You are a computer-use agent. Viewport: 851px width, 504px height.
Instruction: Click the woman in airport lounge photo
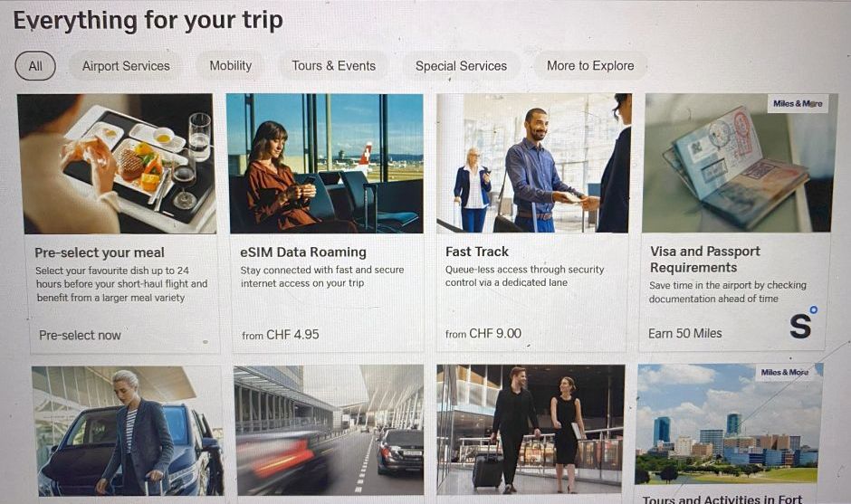[x=325, y=163]
